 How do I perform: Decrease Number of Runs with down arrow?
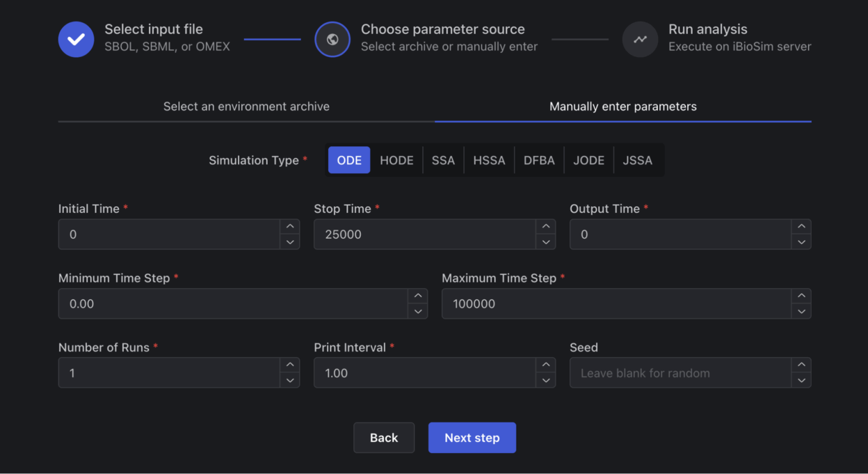point(290,381)
